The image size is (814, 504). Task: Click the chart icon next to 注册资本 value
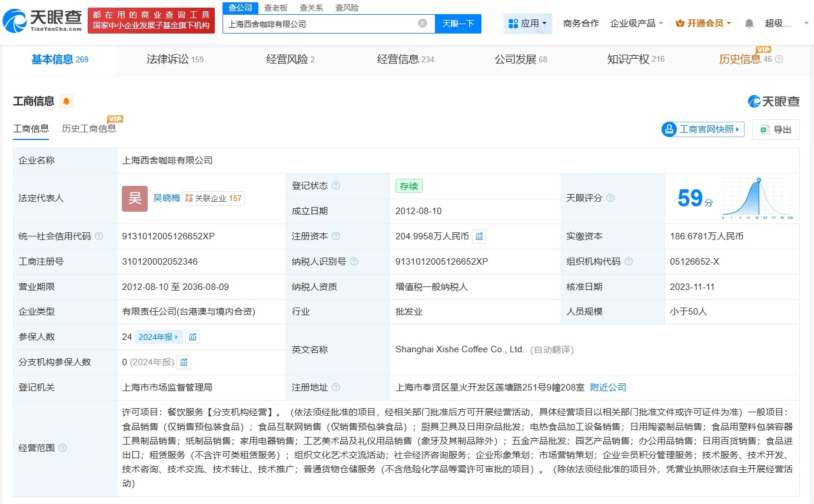click(479, 236)
